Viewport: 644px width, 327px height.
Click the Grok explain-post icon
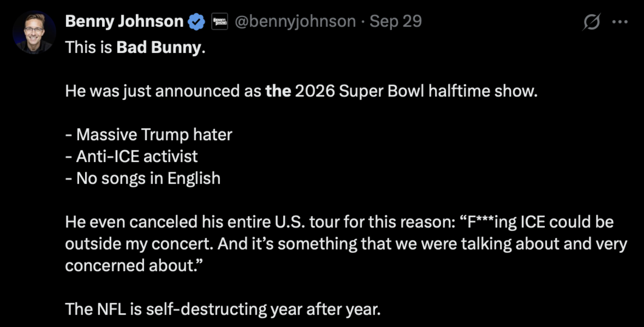[x=591, y=22]
